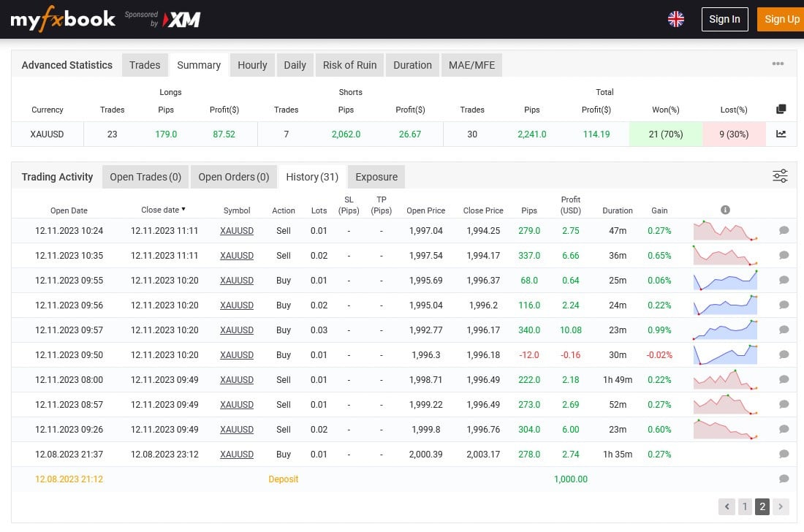Open the XAUUSD chart icon in Summary row

tap(781, 134)
